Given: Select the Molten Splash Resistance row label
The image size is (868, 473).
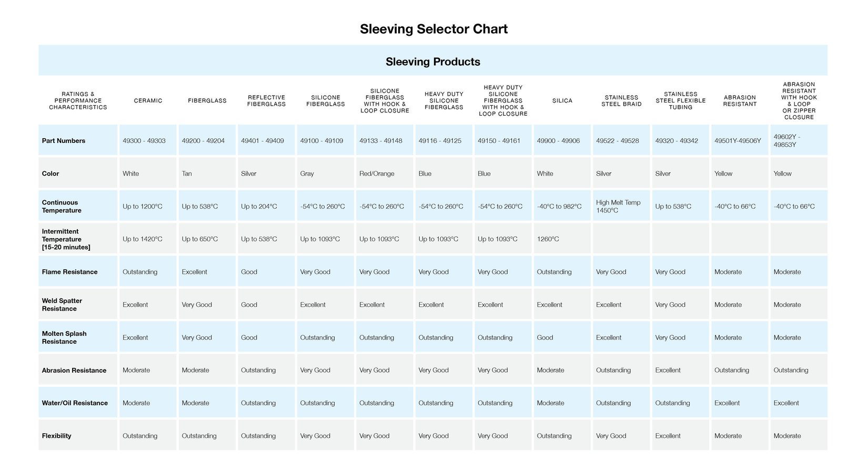Looking at the screenshot, I should (64, 337).
